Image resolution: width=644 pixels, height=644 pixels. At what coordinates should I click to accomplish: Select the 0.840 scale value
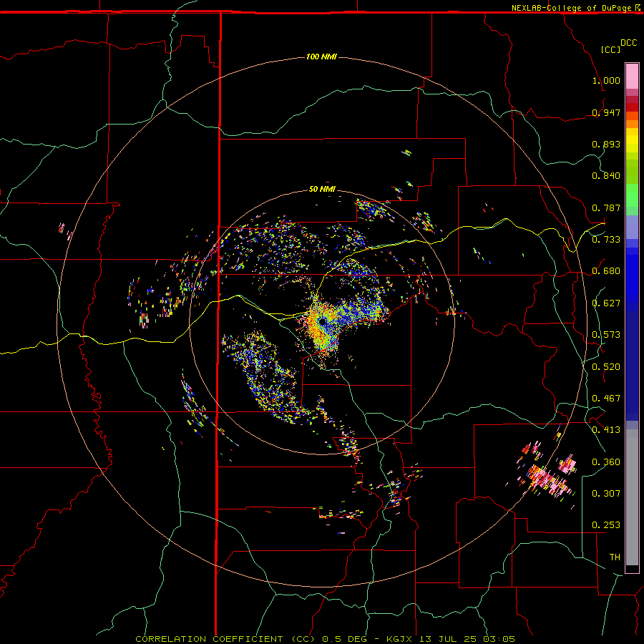tap(606, 176)
